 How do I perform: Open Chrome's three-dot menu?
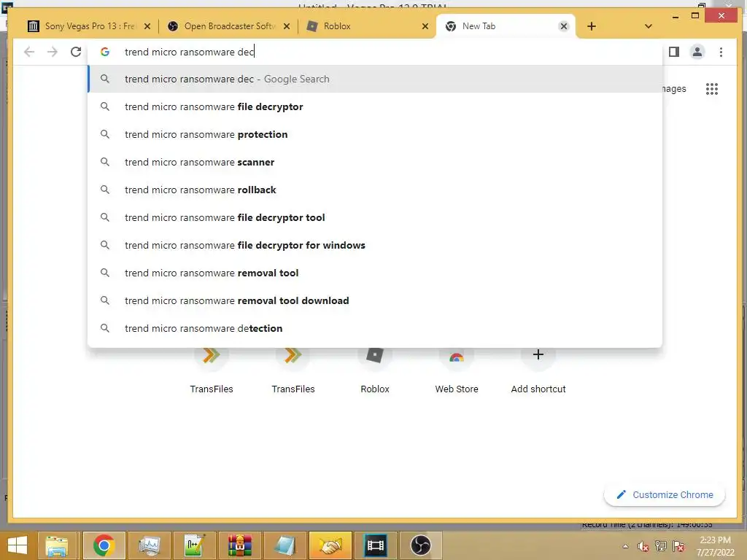721,52
